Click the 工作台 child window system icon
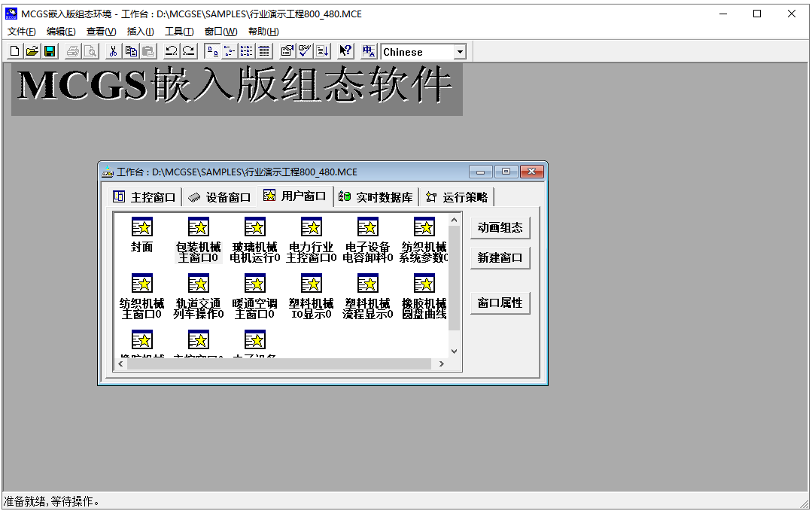Viewport: 812px width, 511px height. [x=108, y=172]
